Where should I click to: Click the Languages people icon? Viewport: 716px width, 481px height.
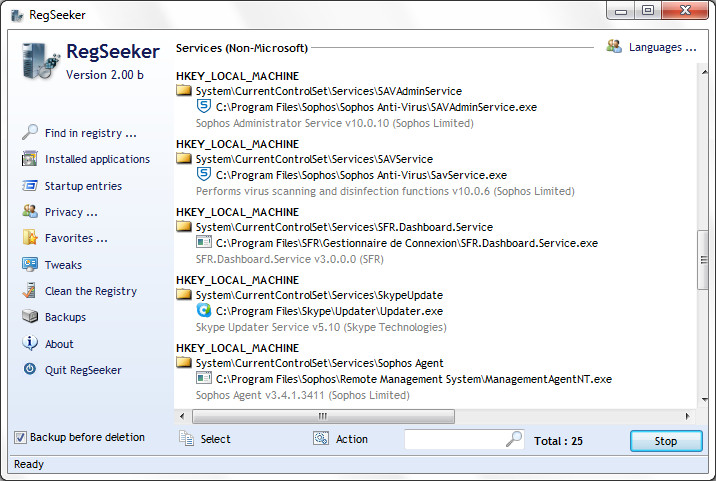(614, 46)
